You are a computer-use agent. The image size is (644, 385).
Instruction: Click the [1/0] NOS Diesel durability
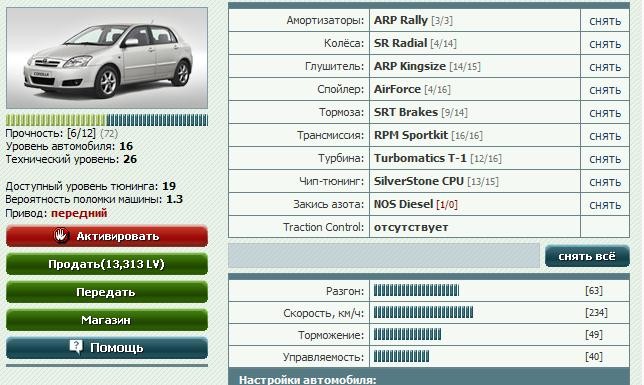tap(447, 205)
